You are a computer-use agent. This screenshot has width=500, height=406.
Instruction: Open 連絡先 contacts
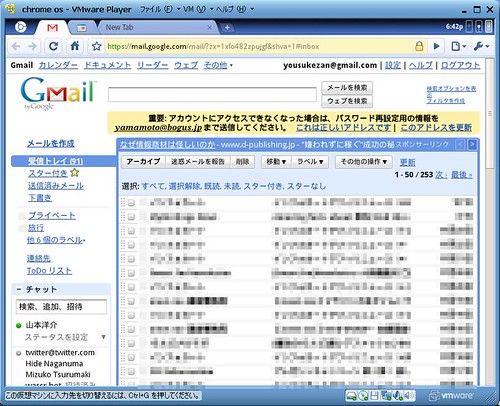point(39,258)
